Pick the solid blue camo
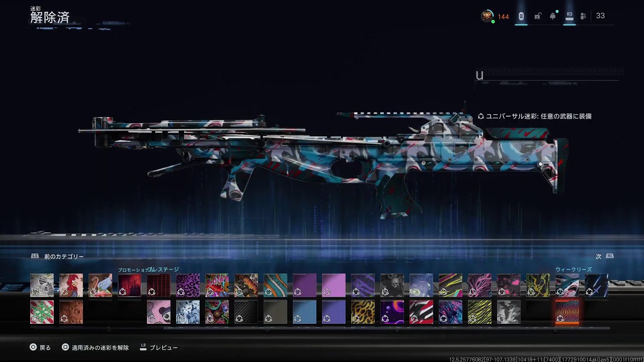644x362 pixels. pos(304,312)
